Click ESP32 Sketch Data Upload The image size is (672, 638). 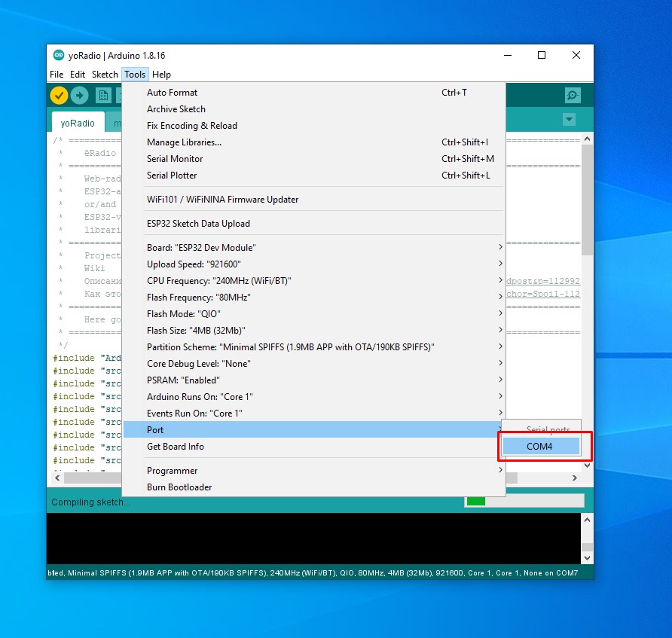198,224
